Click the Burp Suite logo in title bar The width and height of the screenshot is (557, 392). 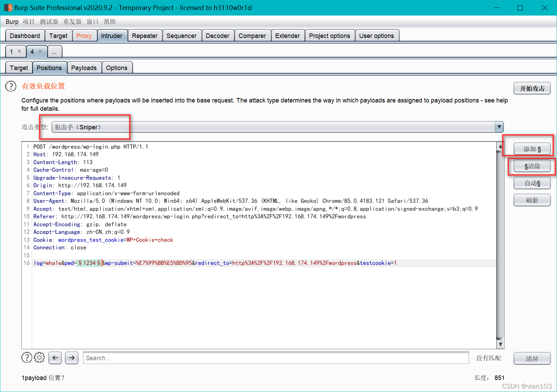coord(8,8)
